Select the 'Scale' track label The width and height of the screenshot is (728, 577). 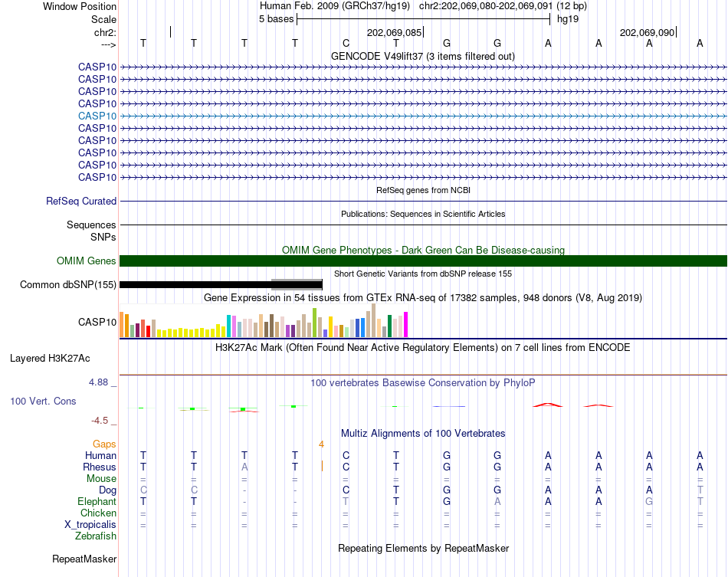point(103,19)
